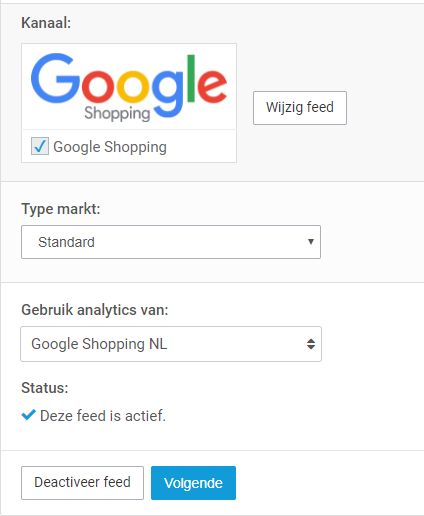Click the Gebruik analytics van label
The width and height of the screenshot is (424, 516).
[95, 310]
